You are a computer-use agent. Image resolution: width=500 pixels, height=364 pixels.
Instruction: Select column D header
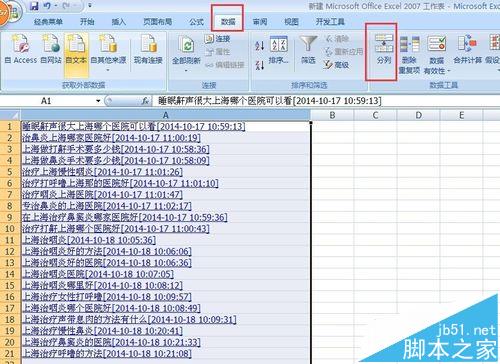point(418,115)
